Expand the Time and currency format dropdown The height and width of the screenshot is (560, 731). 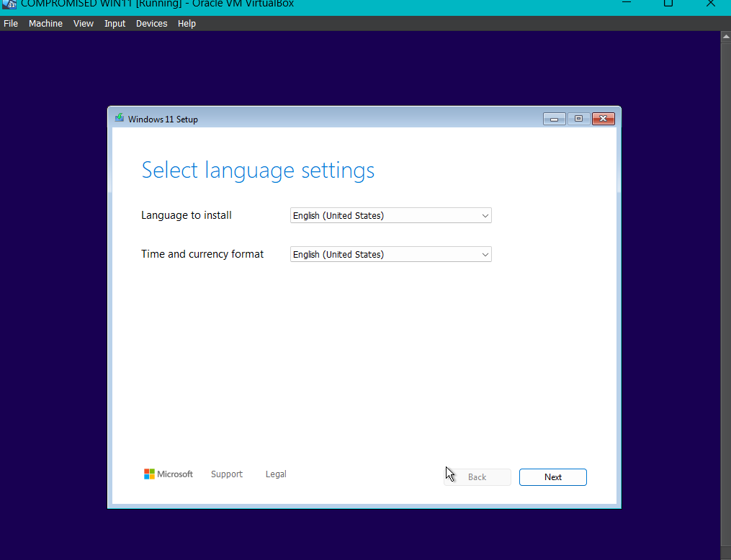click(390, 254)
